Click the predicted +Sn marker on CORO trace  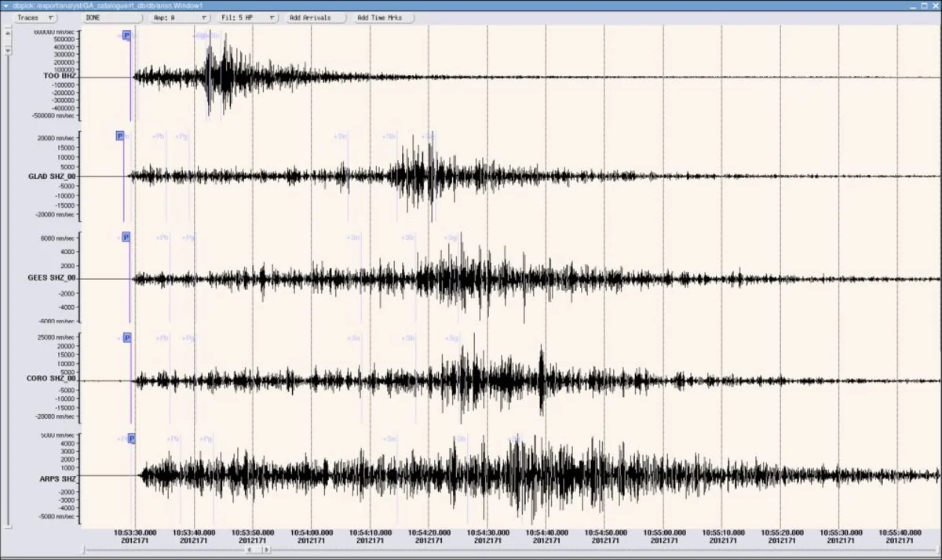pos(355,338)
